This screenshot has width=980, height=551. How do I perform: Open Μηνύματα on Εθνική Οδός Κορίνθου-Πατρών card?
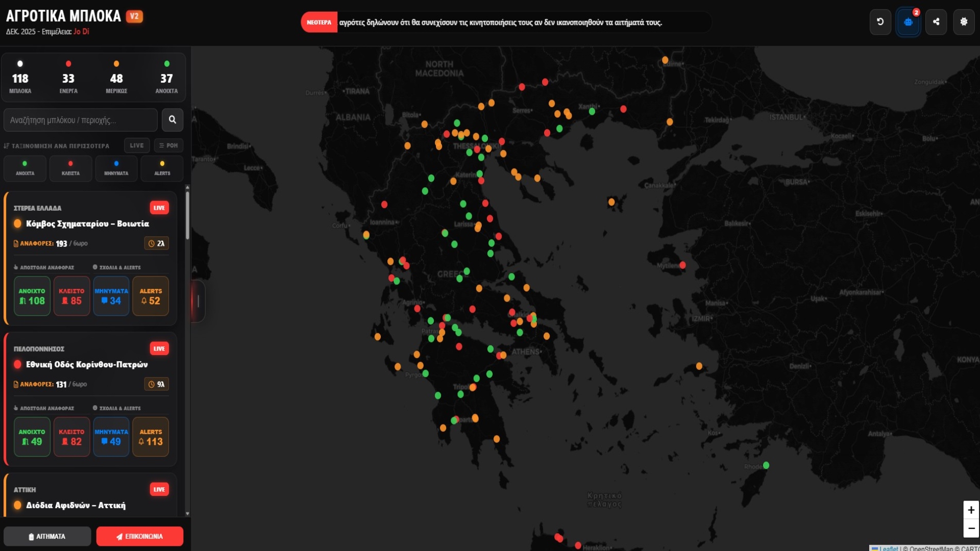click(111, 437)
